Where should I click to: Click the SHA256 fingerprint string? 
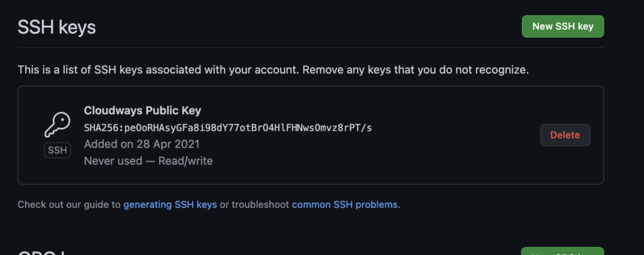(228, 128)
